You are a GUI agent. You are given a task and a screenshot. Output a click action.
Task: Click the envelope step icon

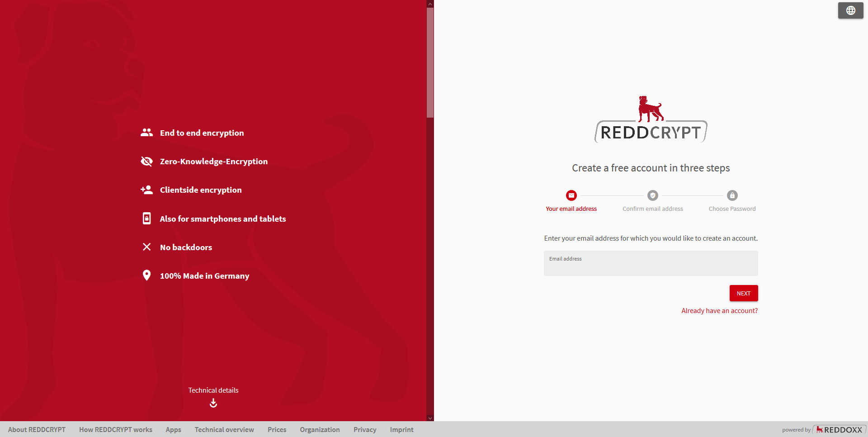(x=571, y=195)
